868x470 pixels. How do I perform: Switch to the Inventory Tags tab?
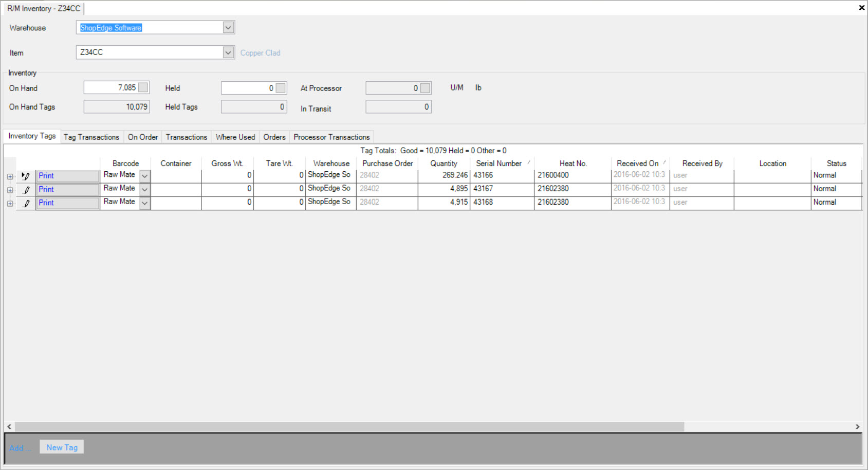pos(32,136)
